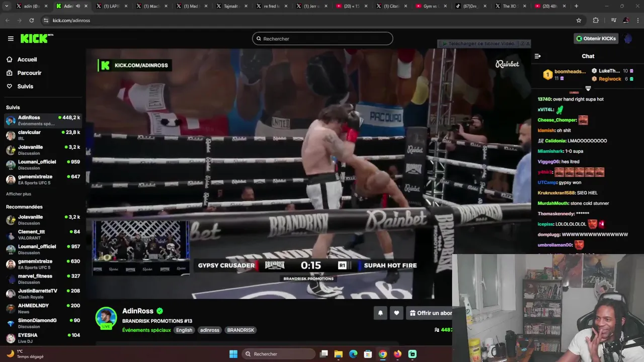
Task: Open AHMEDLNDY recommended channel
Action: [x=43, y=308]
